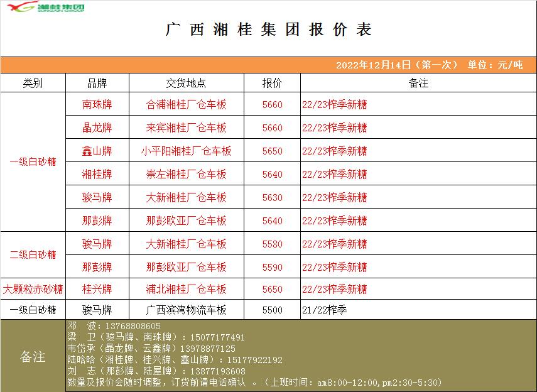
Task: Click the 小平阳湘桂厂仓车板 delivery cell
Action: 186,151
